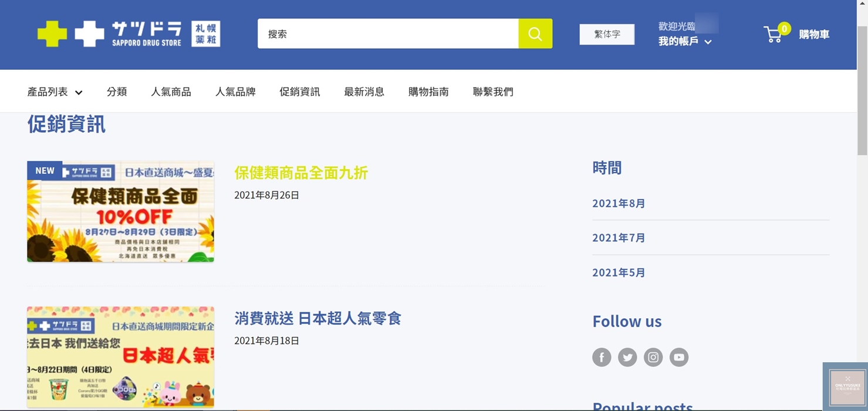Screen dimensions: 868x411
Task: Go to the 人氣商品 menu item
Action: (171, 92)
